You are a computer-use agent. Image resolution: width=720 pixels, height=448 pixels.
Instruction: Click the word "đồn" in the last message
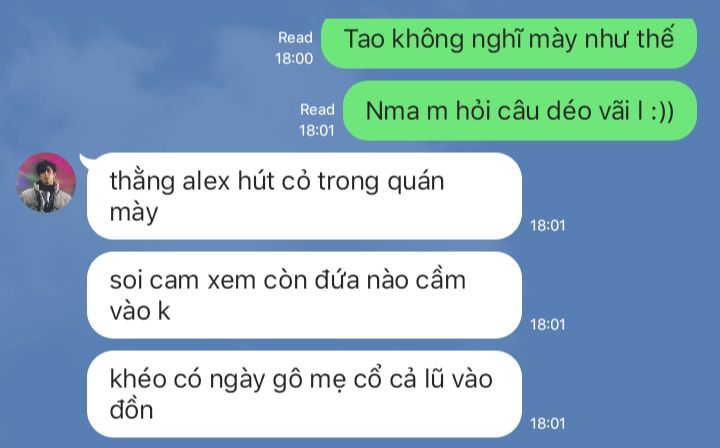point(131,409)
